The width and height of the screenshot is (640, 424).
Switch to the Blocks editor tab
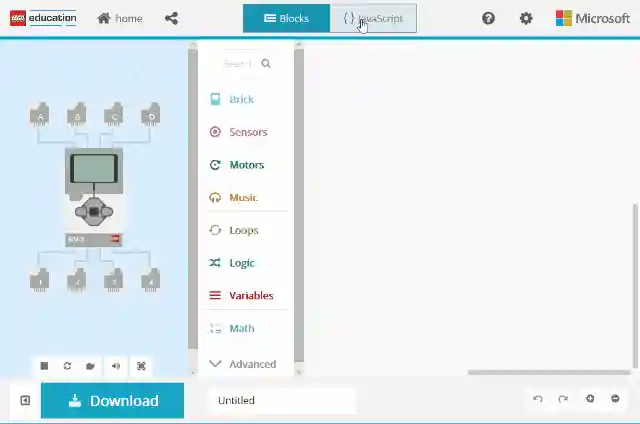click(286, 18)
